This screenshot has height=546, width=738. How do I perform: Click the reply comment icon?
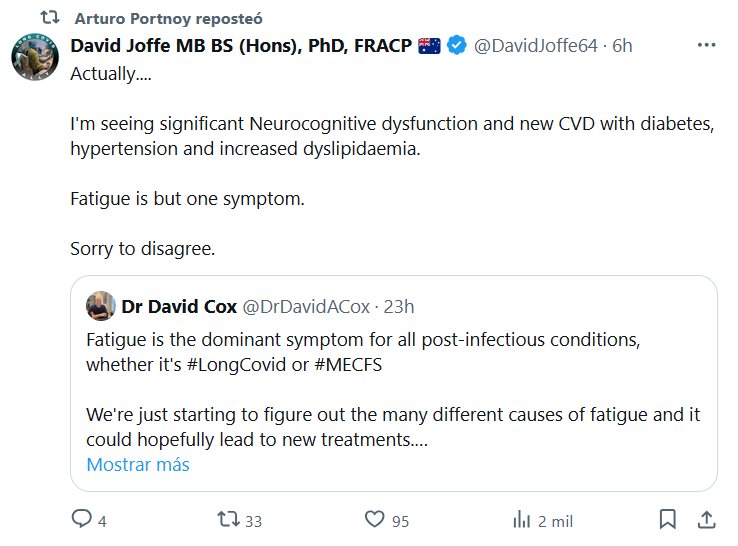tap(81, 520)
